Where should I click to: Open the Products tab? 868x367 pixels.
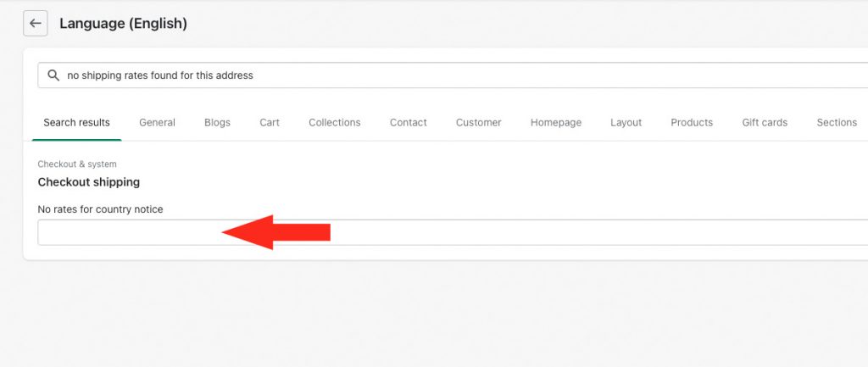[x=692, y=122]
